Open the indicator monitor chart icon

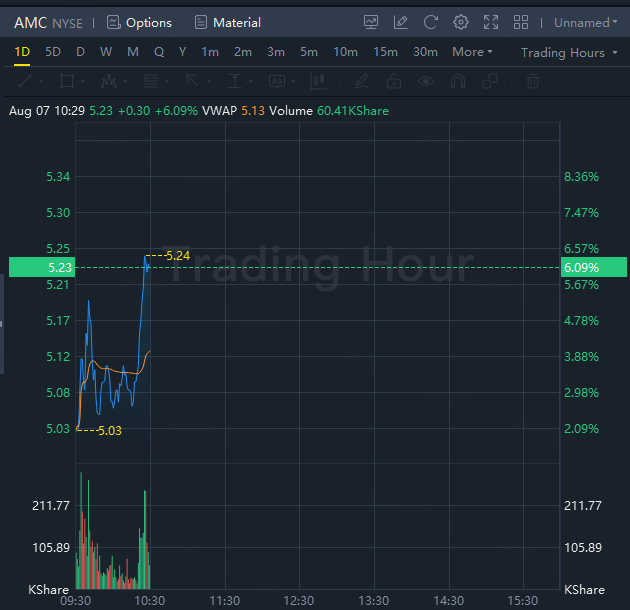click(371, 22)
